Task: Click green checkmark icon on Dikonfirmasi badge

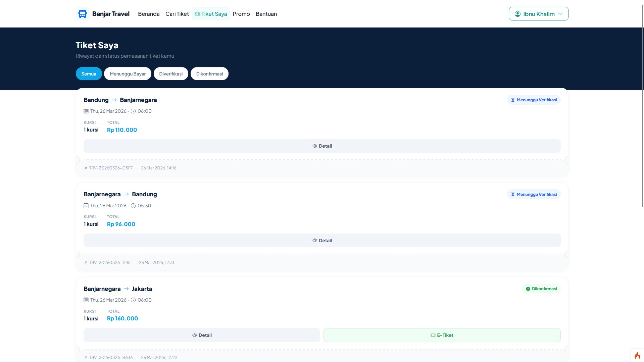Action: pyautogui.click(x=528, y=289)
